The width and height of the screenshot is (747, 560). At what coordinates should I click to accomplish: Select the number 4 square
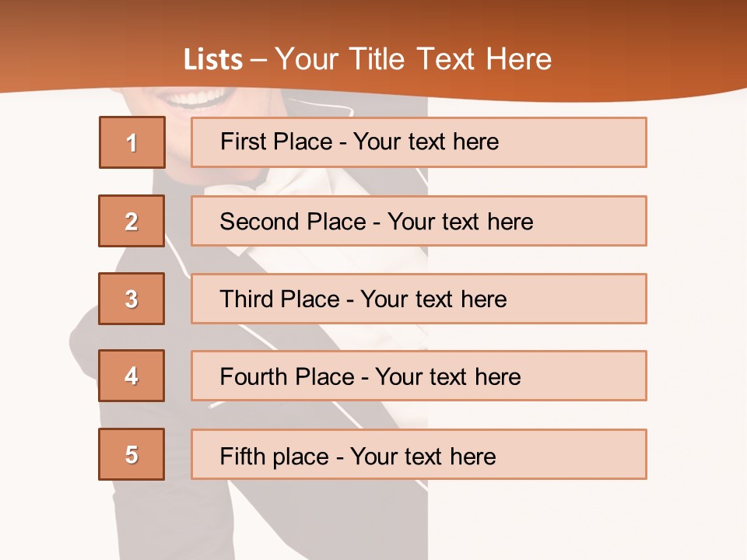tap(132, 376)
